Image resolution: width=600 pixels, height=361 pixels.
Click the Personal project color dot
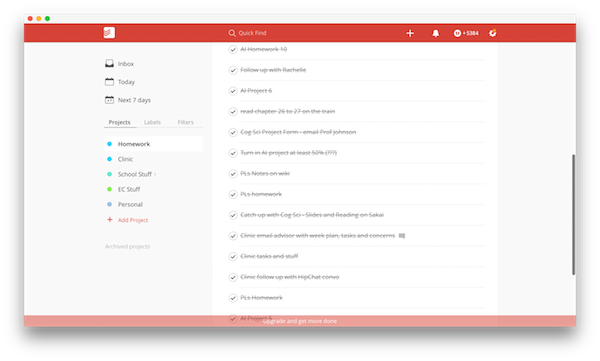[109, 204]
